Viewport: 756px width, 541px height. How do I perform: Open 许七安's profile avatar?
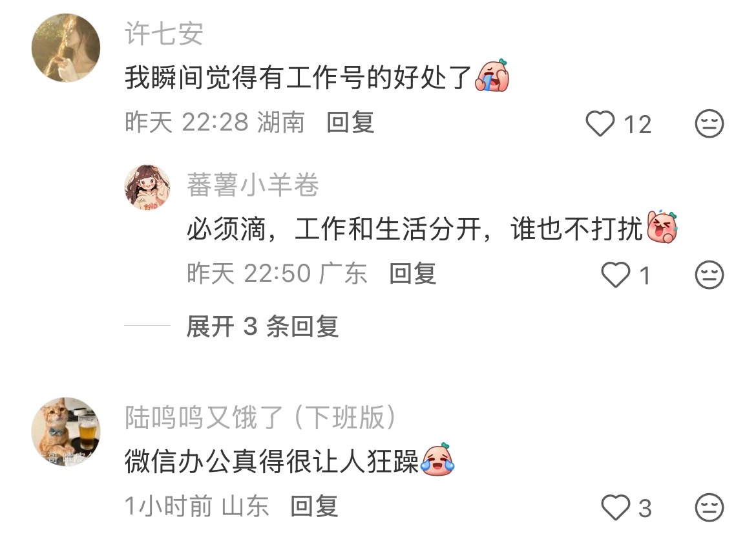click(65, 48)
